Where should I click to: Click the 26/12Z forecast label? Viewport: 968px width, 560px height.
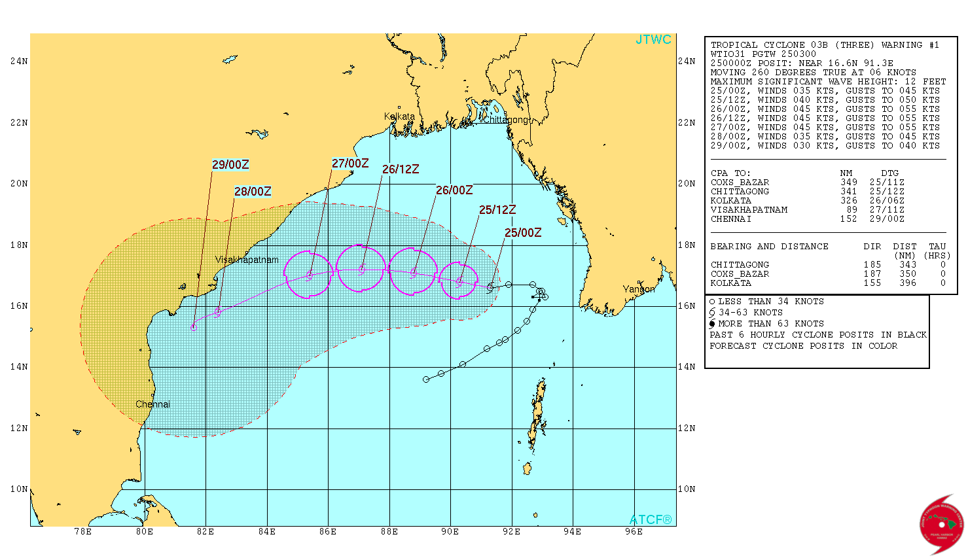(401, 169)
